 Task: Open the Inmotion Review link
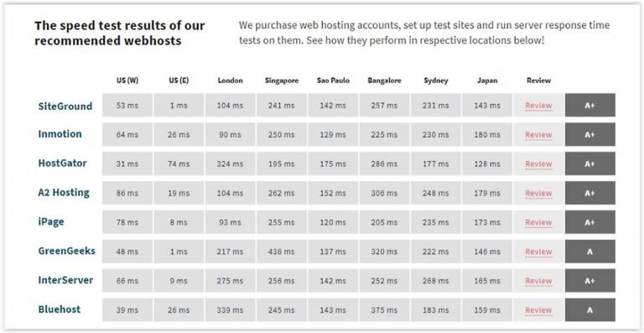click(538, 135)
